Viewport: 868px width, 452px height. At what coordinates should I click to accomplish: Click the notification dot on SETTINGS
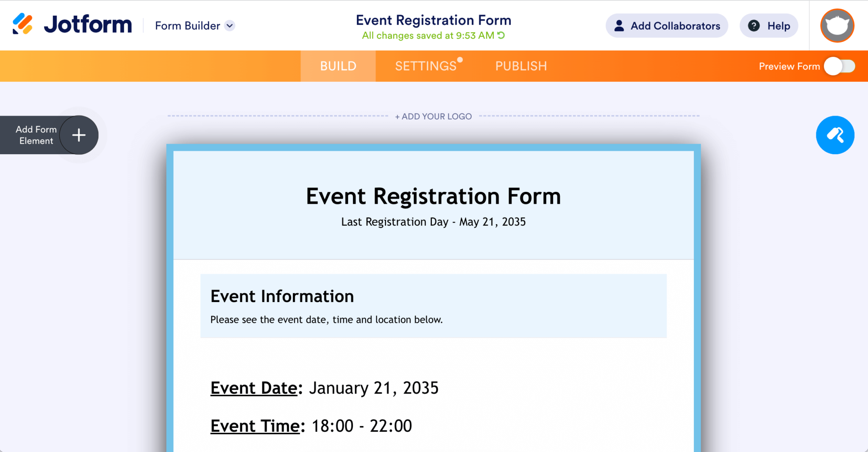460,60
